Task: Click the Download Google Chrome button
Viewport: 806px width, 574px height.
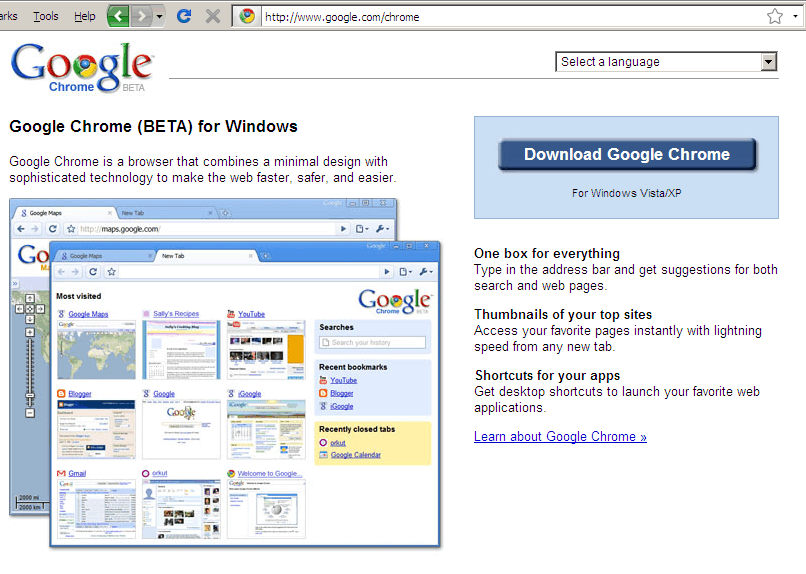Action: point(627,154)
